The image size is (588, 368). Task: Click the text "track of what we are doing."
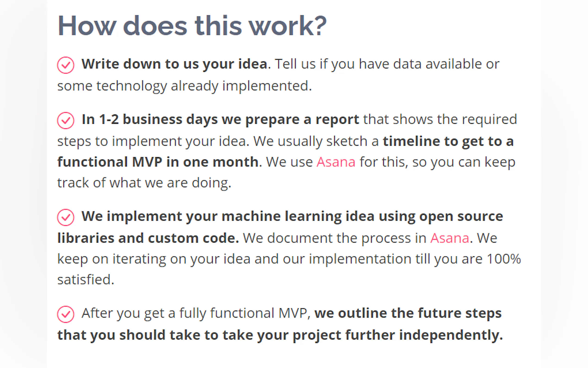click(x=144, y=183)
